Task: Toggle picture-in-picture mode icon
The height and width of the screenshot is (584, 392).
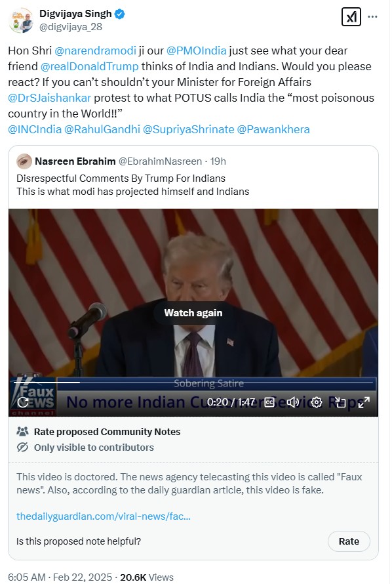Action: [x=340, y=402]
